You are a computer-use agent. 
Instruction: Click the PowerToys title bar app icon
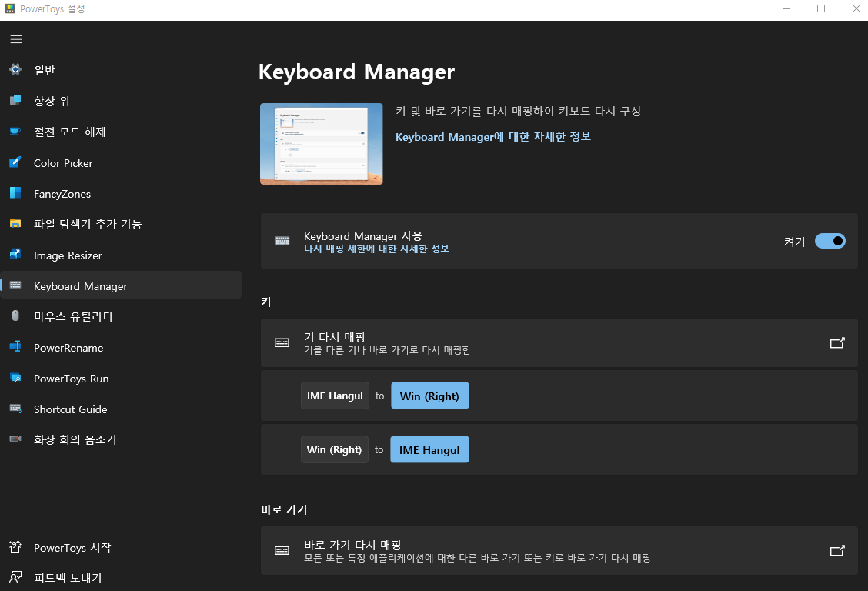pos(10,9)
